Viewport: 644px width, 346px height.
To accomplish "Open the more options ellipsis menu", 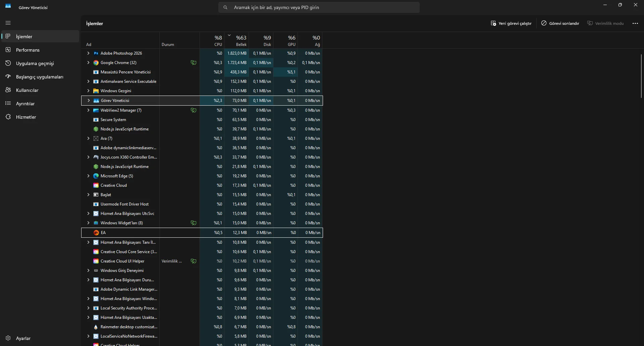I will point(635,23).
